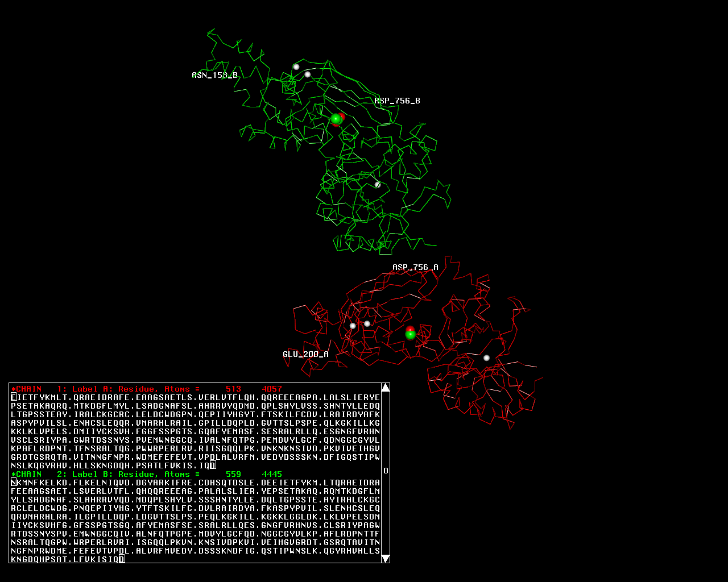The height and width of the screenshot is (582, 728).
Task: Select boxed first residue N of chain B
Action: coord(14,483)
